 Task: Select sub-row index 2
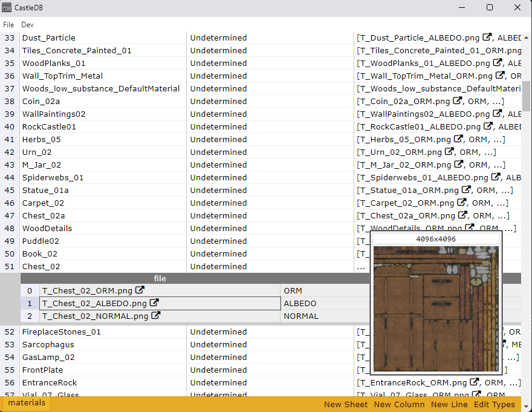[30, 316]
